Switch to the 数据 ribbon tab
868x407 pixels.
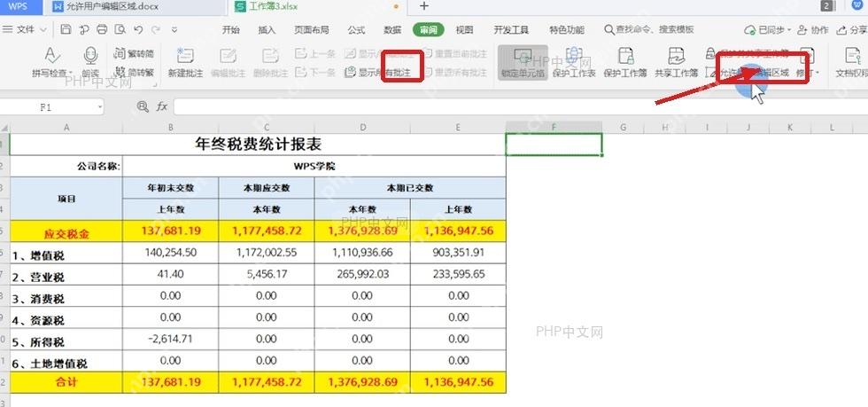tap(391, 30)
